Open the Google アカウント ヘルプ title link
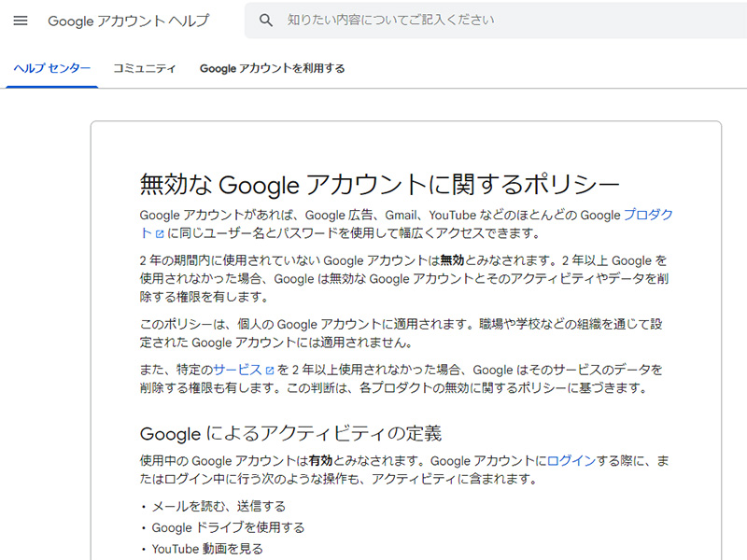 [x=129, y=21]
